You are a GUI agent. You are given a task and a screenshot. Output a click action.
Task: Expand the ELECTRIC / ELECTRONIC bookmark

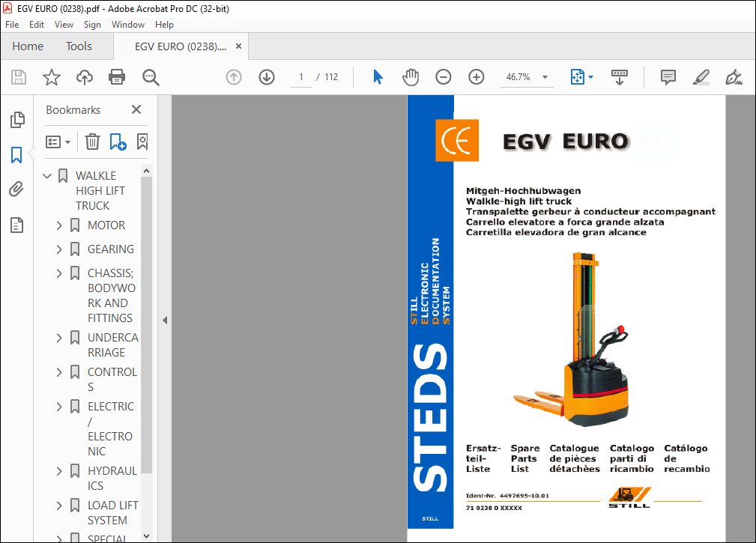point(59,407)
